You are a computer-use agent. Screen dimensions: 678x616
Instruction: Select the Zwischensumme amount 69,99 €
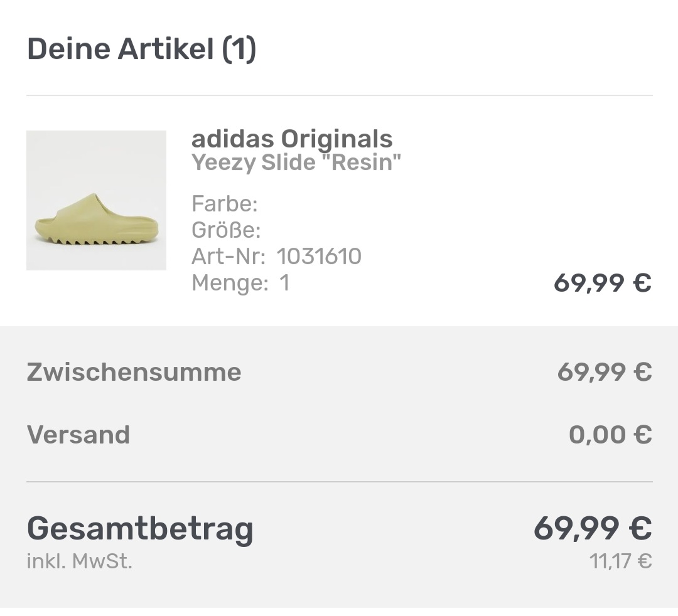pos(604,373)
